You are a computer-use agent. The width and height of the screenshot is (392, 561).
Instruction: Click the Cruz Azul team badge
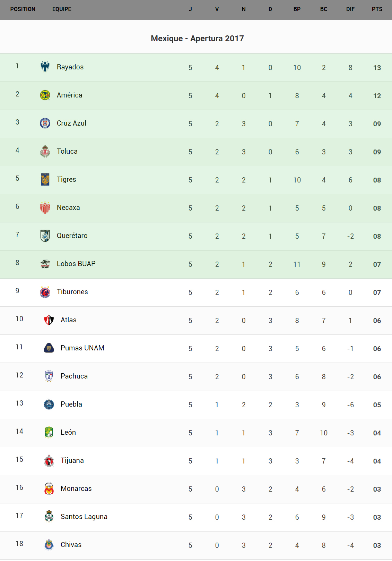coord(45,123)
